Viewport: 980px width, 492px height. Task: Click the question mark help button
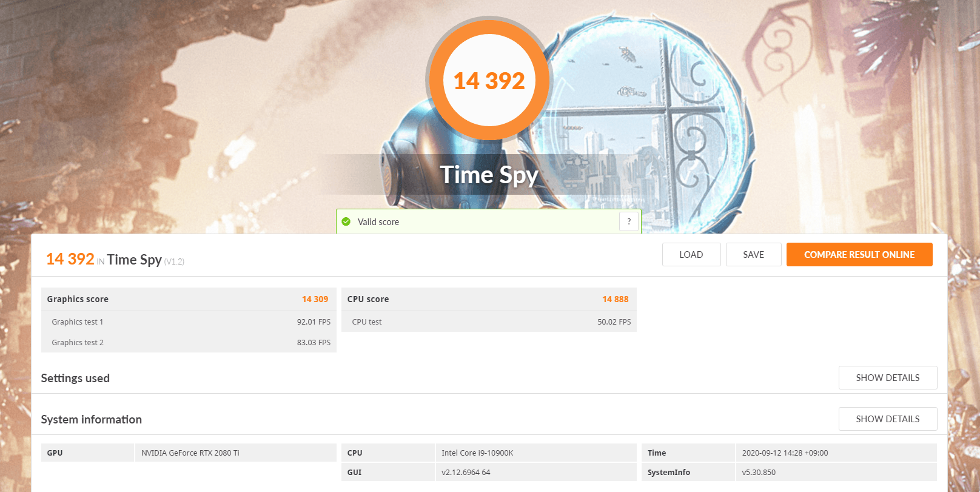click(x=629, y=221)
